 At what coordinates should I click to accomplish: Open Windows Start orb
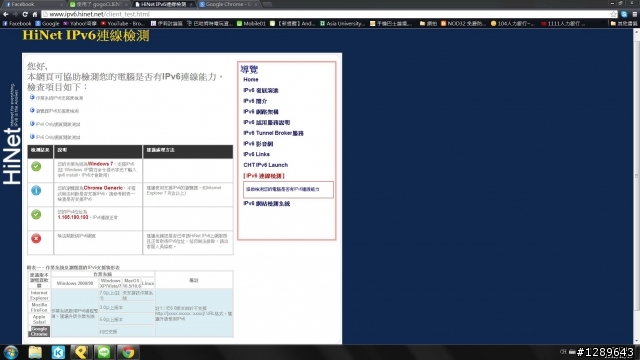tap(11, 352)
